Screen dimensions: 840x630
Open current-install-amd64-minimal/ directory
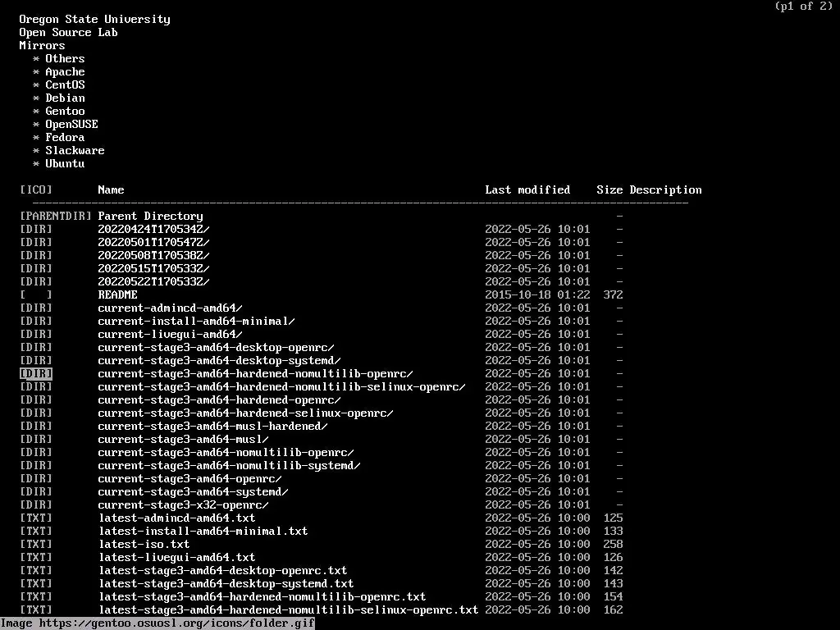point(196,321)
